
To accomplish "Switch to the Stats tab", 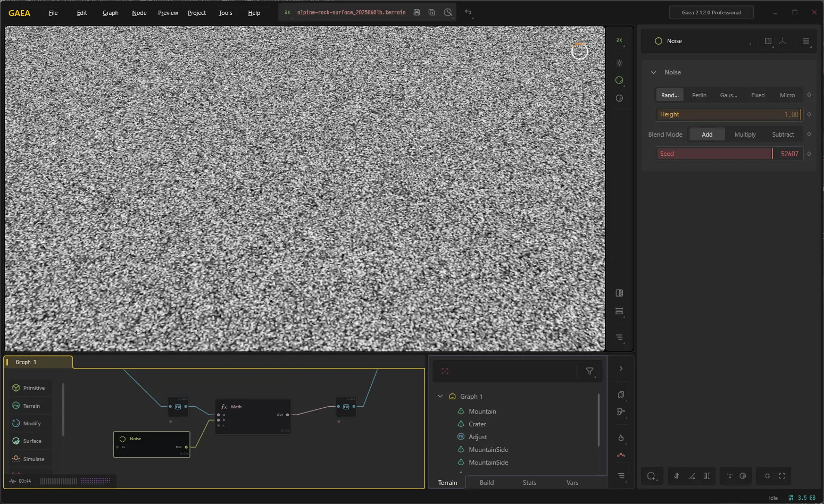I will pyautogui.click(x=530, y=483).
